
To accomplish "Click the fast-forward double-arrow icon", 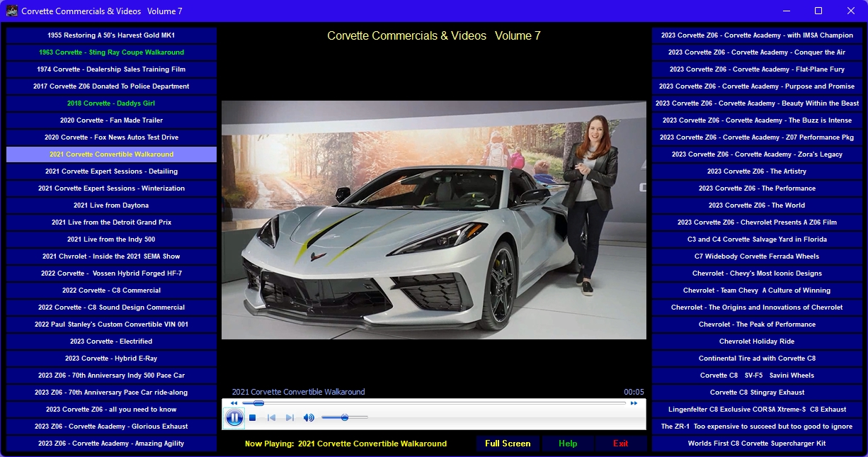I will tap(634, 403).
